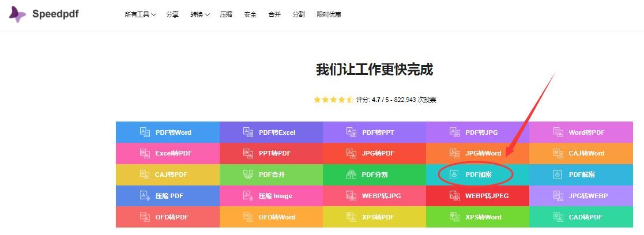
Task: Open the PDF转PPT converter label
Action: pos(378,132)
